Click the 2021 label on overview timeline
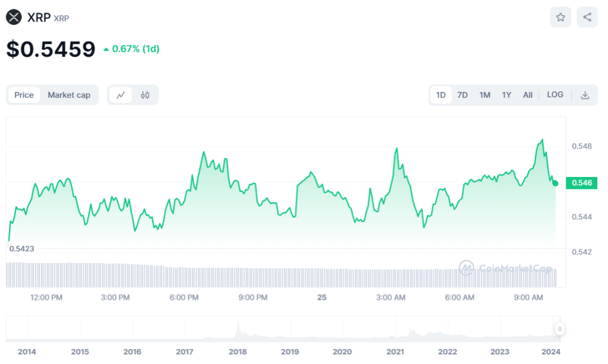 point(395,352)
